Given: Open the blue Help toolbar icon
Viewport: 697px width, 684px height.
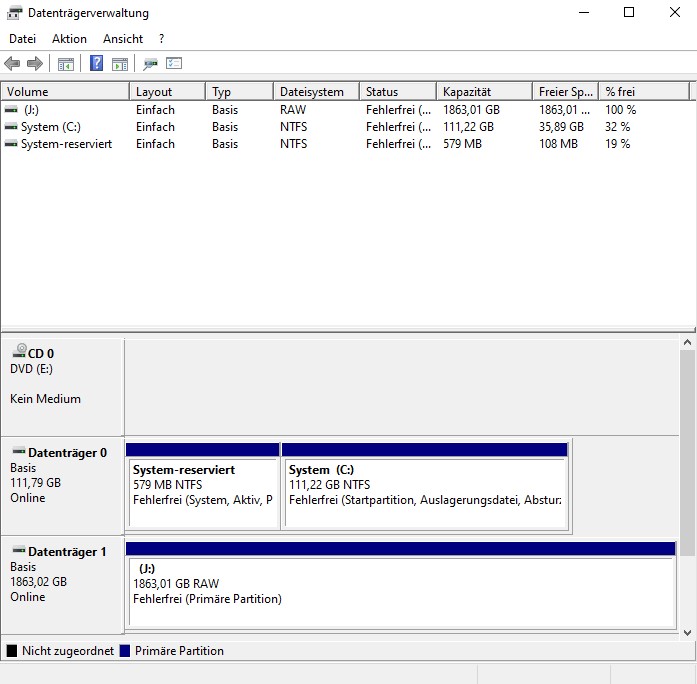Looking at the screenshot, I should point(96,63).
